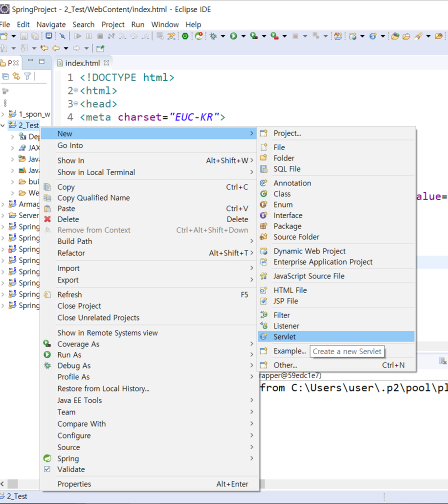Click Refresh in the context menu
The height and width of the screenshot is (504, 448).
149,295
